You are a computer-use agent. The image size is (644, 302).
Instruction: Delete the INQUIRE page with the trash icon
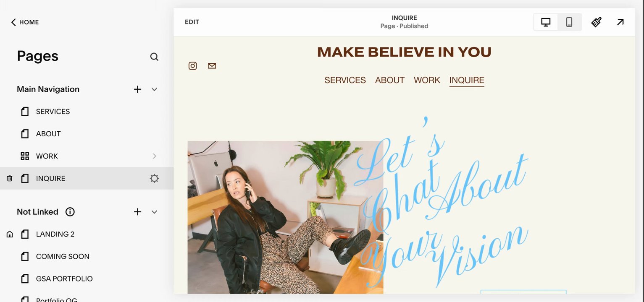tap(10, 179)
